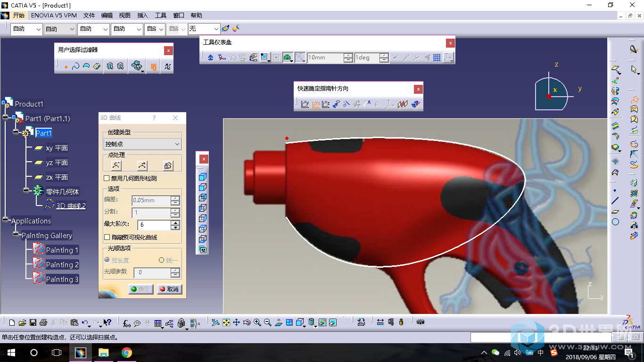Click the third 点处理 constraint icon
The width and height of the screenshot is (644, 362).
168,165
